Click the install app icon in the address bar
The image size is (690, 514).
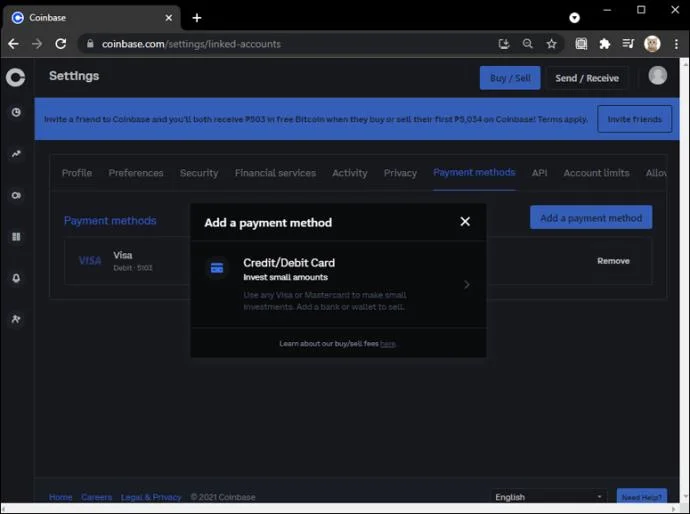point(504,44)
